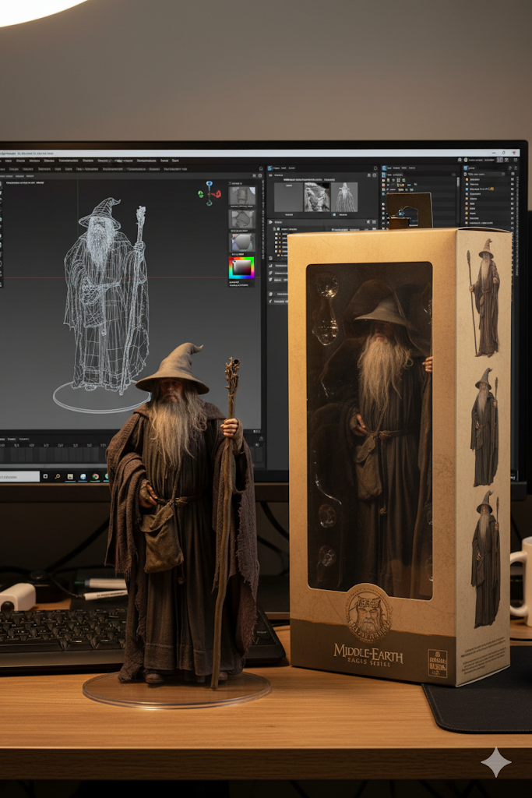Open the rocky sculpt thumbnail in image panel

[316, 197]
